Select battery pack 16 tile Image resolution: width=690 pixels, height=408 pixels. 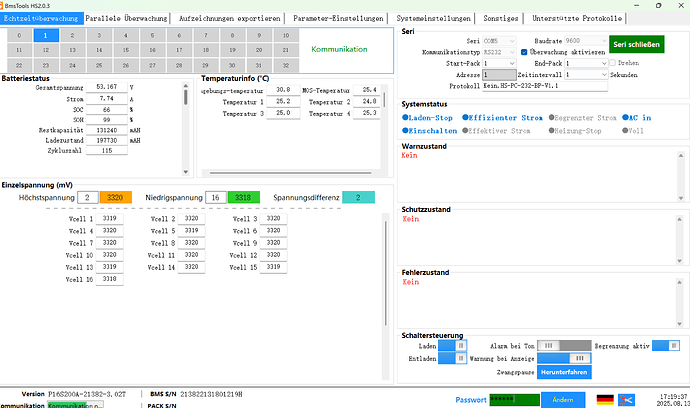click(x=152, y=50)
